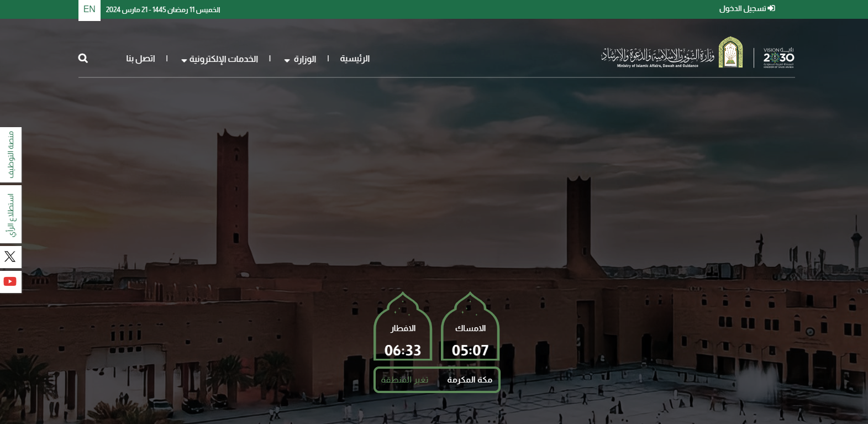The image size is (868, 424).
Task: Open the استطلاع الرأي side tab
Action: [x=10, y=214]
